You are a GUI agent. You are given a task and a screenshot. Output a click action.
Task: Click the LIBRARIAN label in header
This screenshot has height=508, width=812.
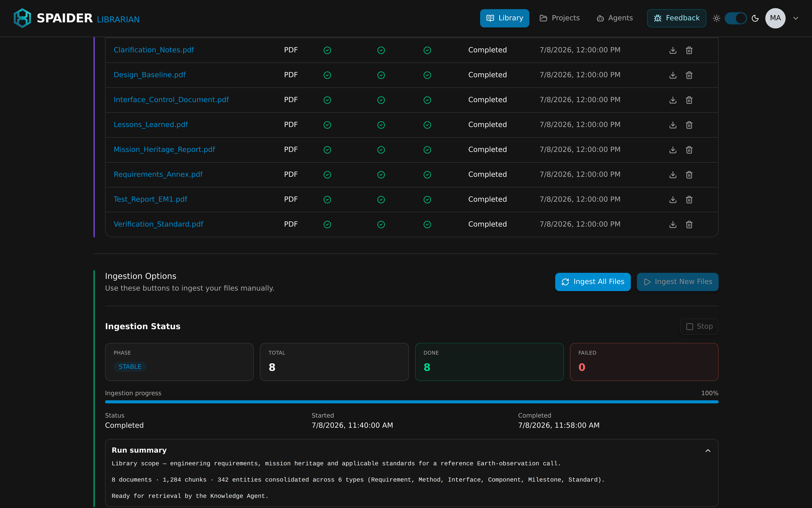click(x=118, y=19)
